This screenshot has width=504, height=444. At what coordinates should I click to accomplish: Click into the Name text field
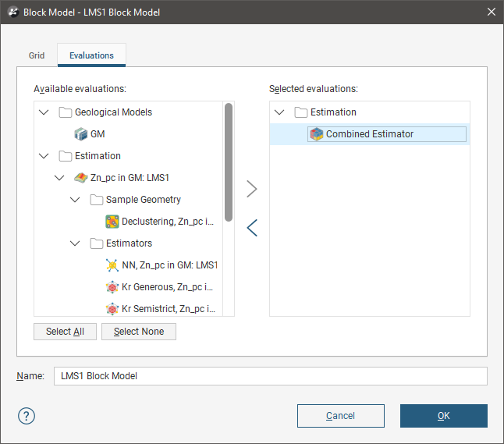click(270, 376)
